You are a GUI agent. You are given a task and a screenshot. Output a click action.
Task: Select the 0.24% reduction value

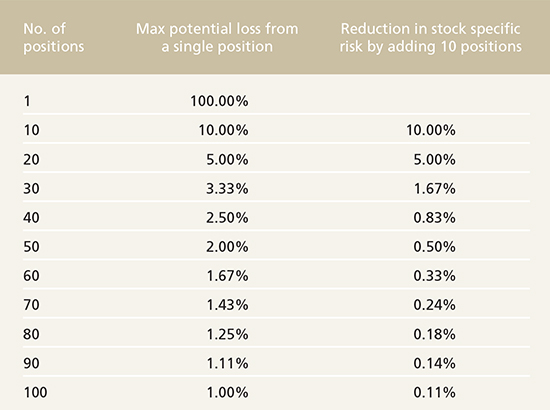(x=434, y=305)
